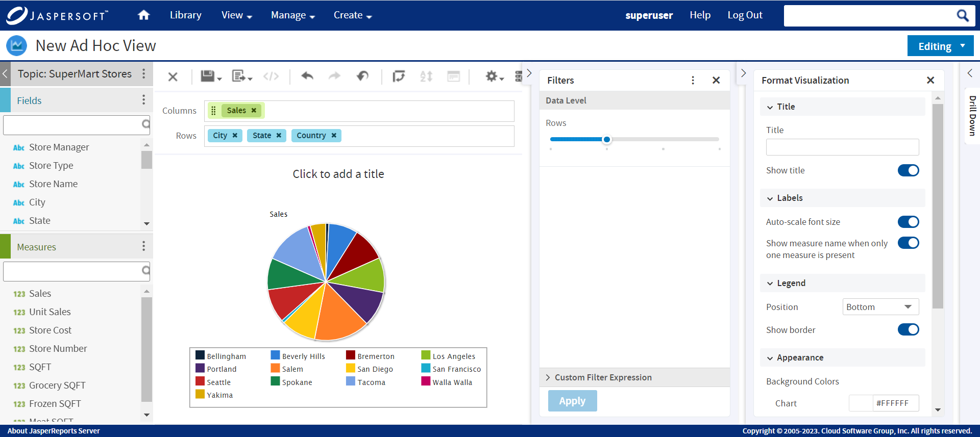
Task: Click the orange Salem pie slice
Action: tap(337, 316)
